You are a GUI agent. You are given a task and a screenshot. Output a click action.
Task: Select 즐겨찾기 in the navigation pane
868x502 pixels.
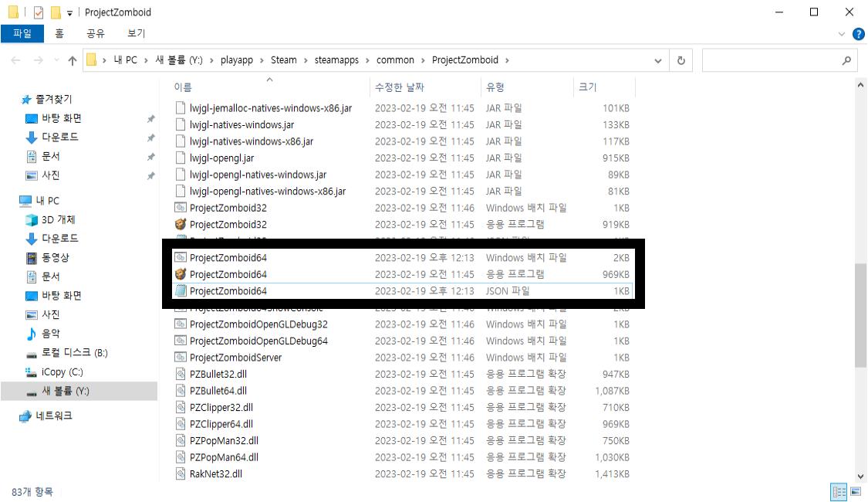pyautogui.click(x=54, y=99)
